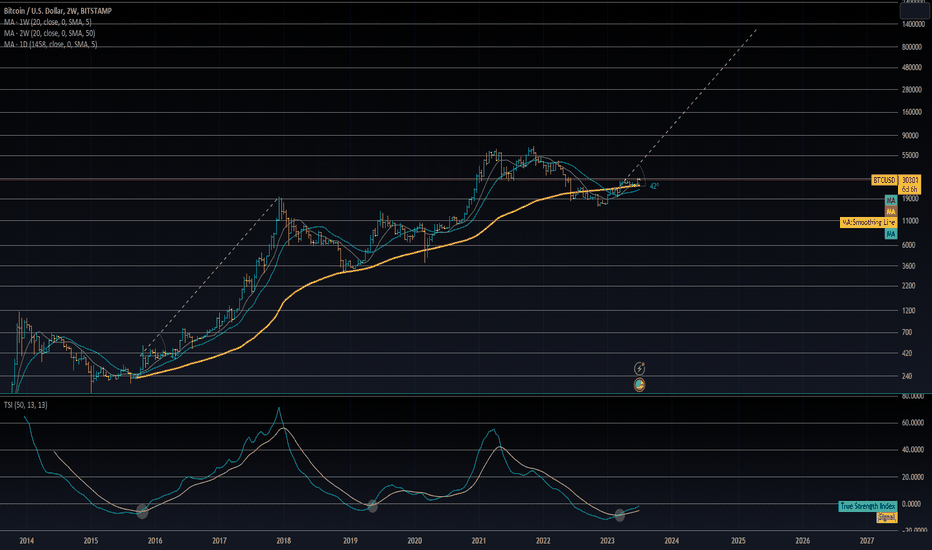The height and width of the screenshot is (550, 932).
Task: Click the 700 price axis label
Action: tap(906, 332)
